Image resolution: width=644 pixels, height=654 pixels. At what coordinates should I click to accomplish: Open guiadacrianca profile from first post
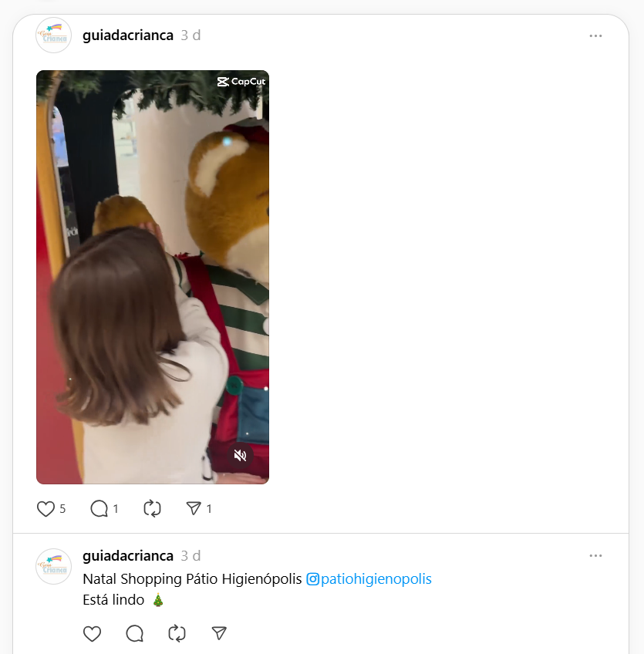coord(127,35)
